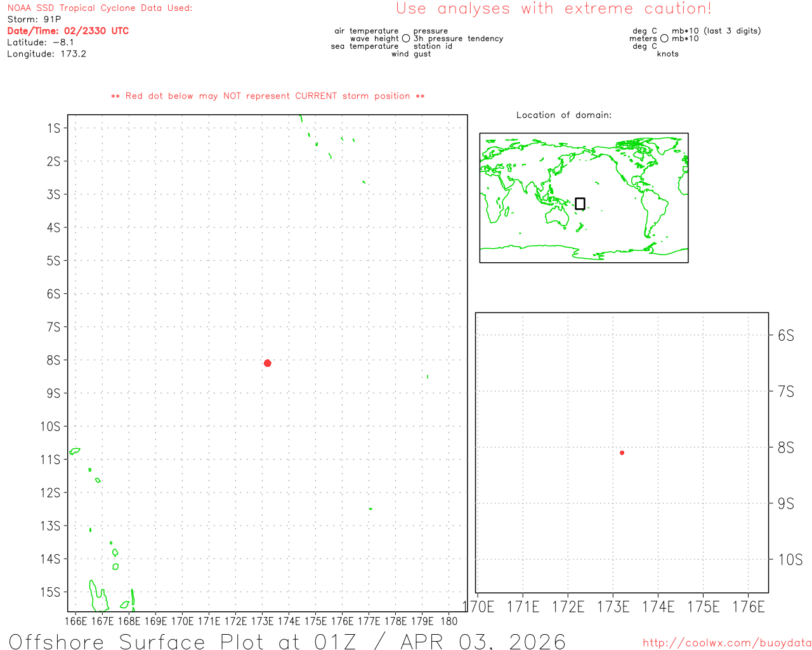
Task: Click the black domain rectangle on world map
Action: click(580, 204)
